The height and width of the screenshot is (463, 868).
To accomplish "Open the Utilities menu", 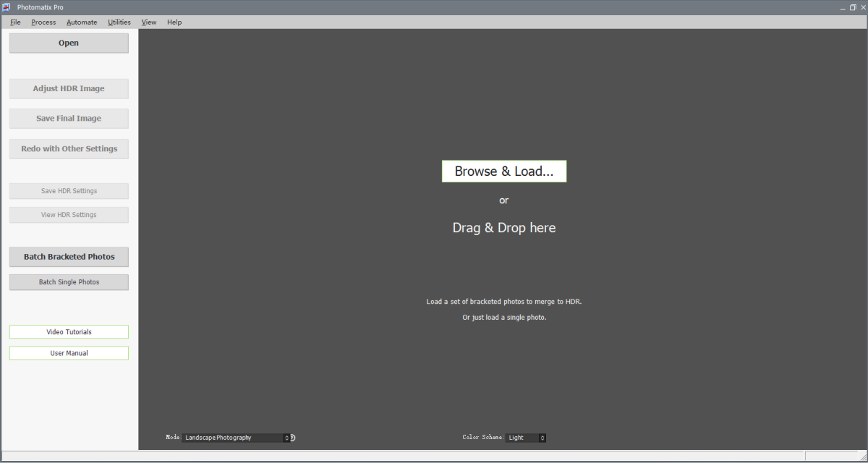I will [119, 22].
